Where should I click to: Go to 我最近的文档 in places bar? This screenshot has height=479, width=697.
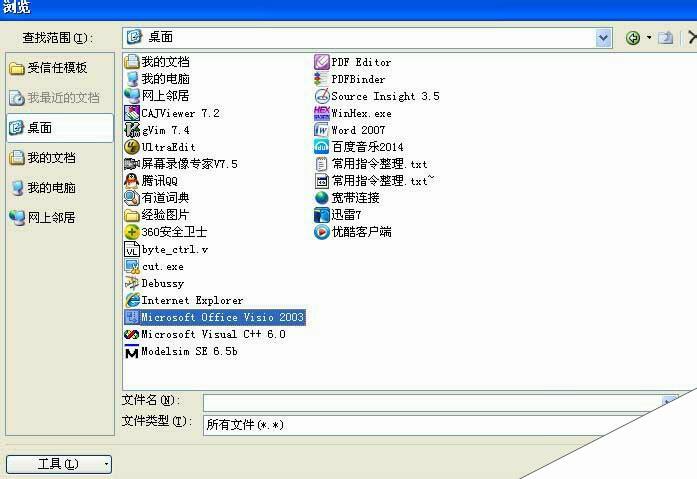tap(54, 98)
